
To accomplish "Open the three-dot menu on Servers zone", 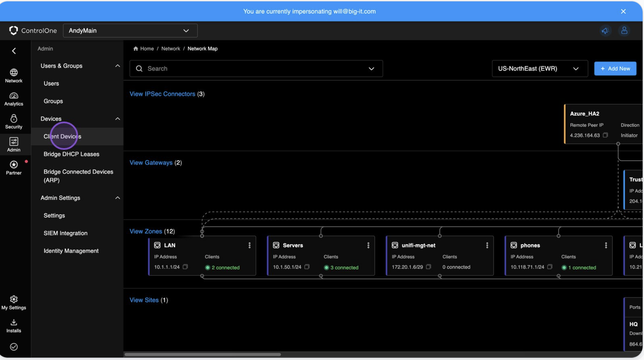I will tap(368, 245).
